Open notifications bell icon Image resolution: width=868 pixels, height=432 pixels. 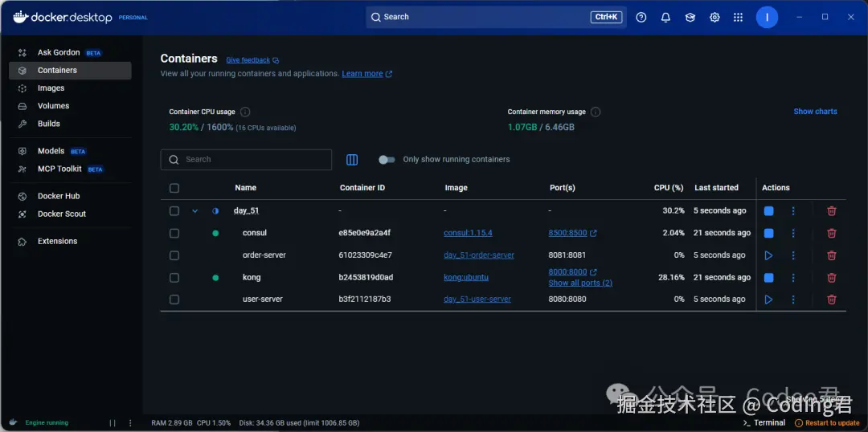tap(666, 17)
